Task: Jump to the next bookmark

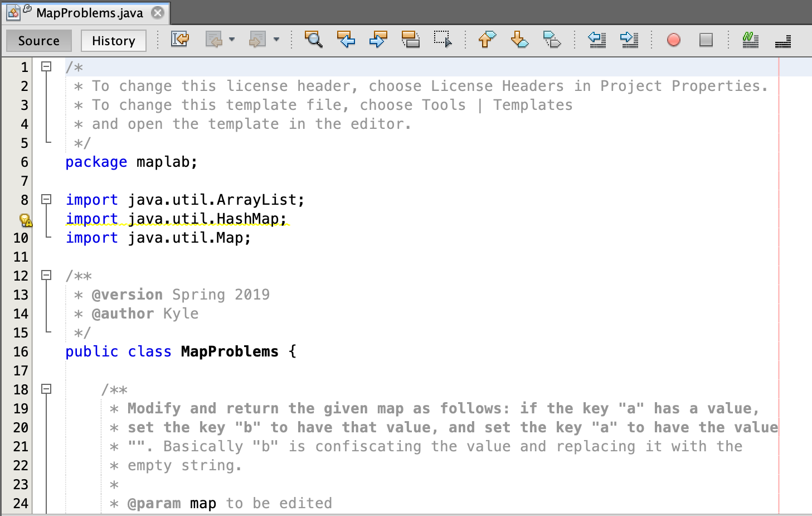Action: [x=519, y=40]
